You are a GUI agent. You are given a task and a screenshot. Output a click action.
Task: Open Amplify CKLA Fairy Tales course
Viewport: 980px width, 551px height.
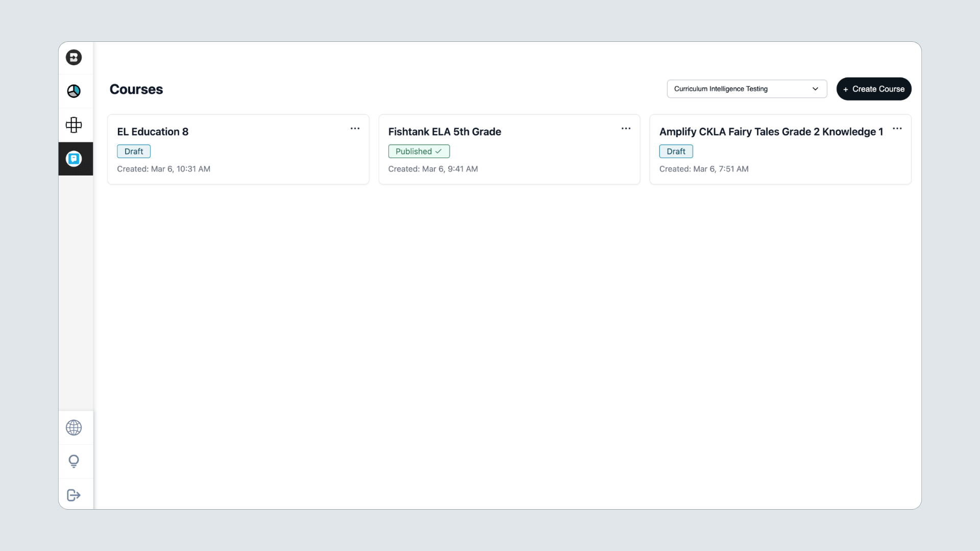pos(771,132)
